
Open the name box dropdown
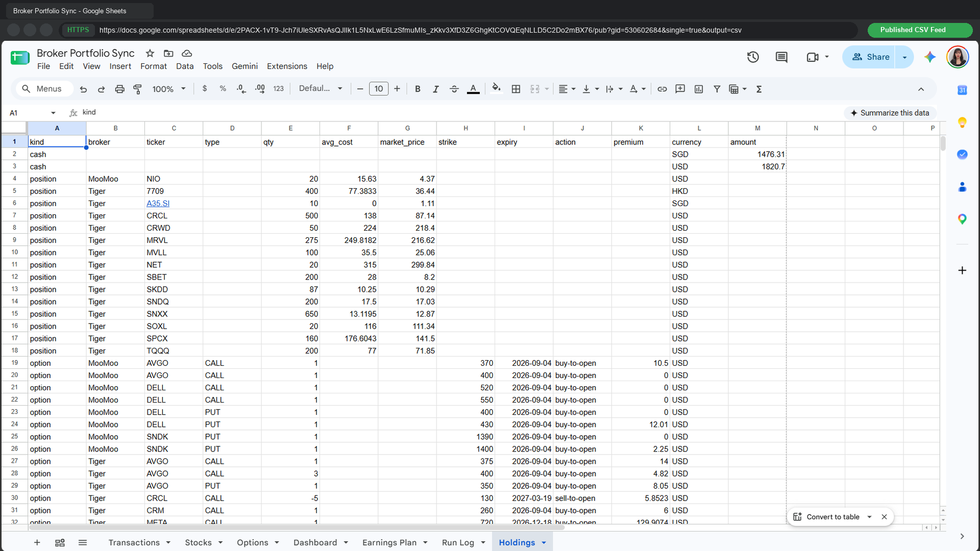click(x=53, y=113)
